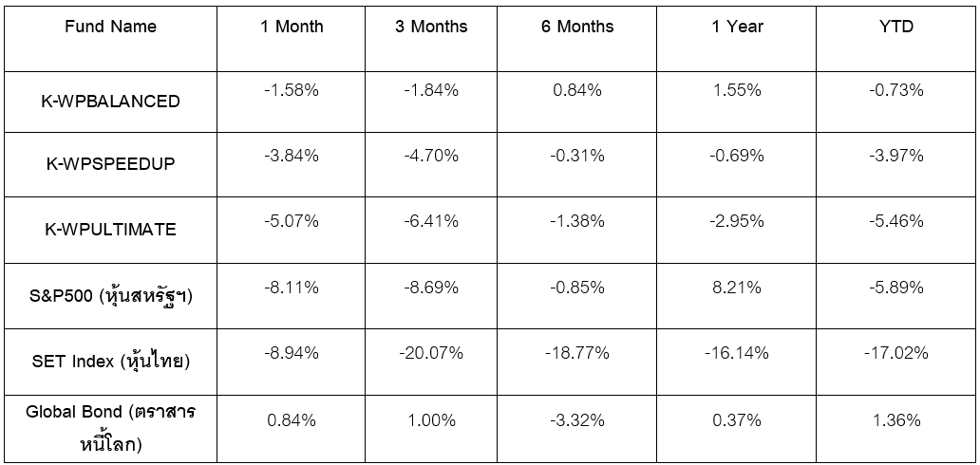Screen dimensions: 980x465
Task: Click the K-WPBALANCED fund name
Action: [113, 102]
